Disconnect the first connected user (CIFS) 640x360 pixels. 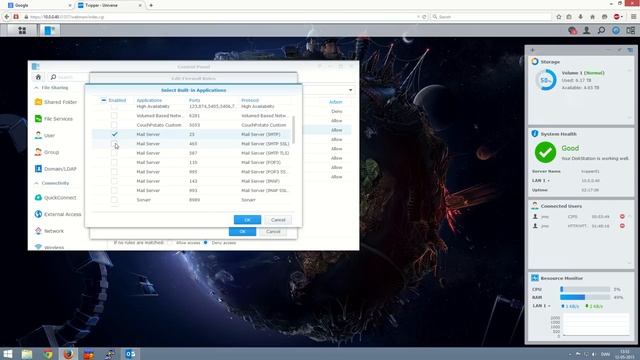pyautogui.click(x=622, y=216)
